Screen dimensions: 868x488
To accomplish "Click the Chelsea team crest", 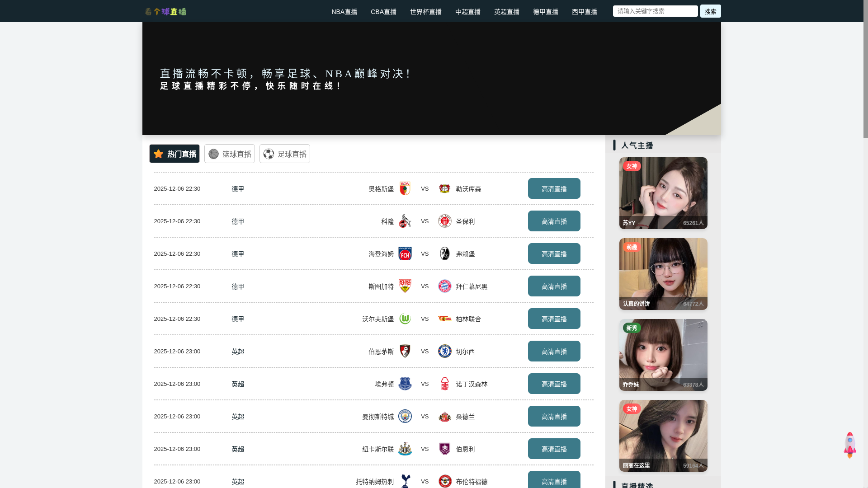I will 445,351.
